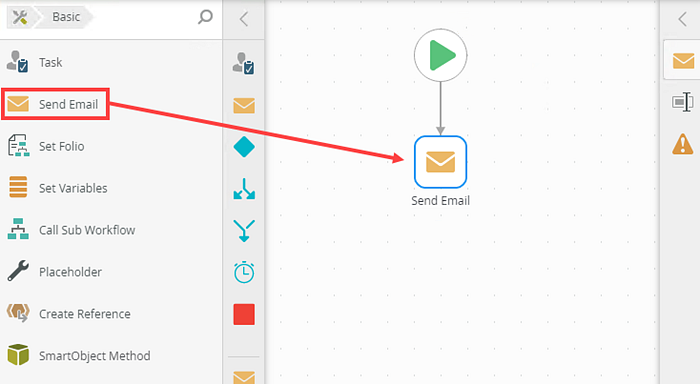Select the green Start step on canvas
This screenshot has height=384, width=700.
click(x=440, y=55)
